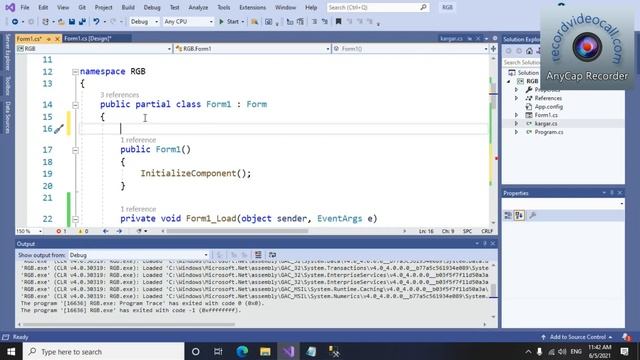Click the Start debugging button
This screenshot has width=640, height=360.
pos(229,22)
